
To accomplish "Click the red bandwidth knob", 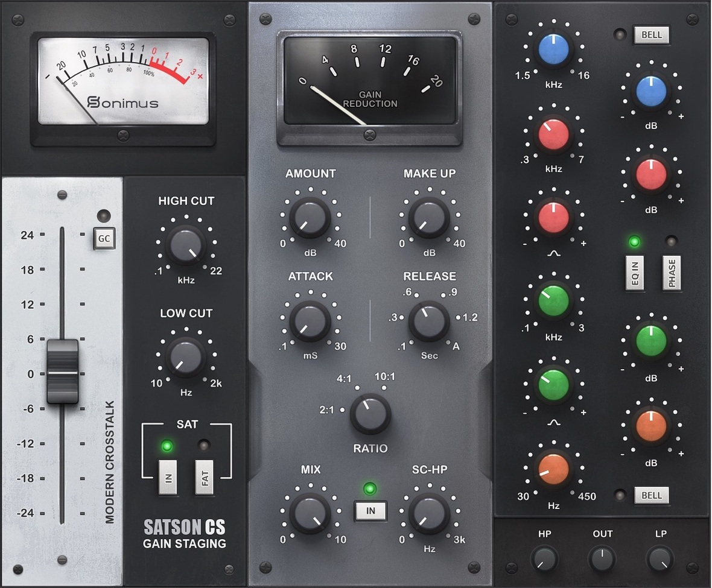I will (x=553, y=217).
